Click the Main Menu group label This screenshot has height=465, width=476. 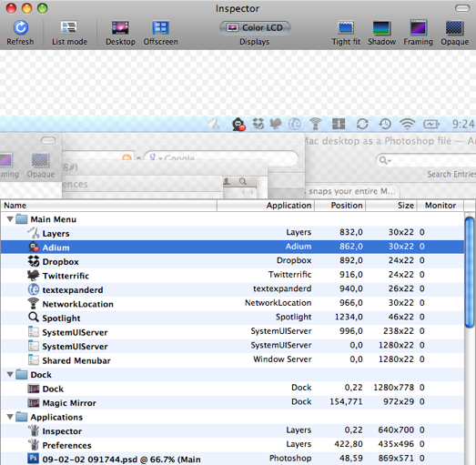54,219
